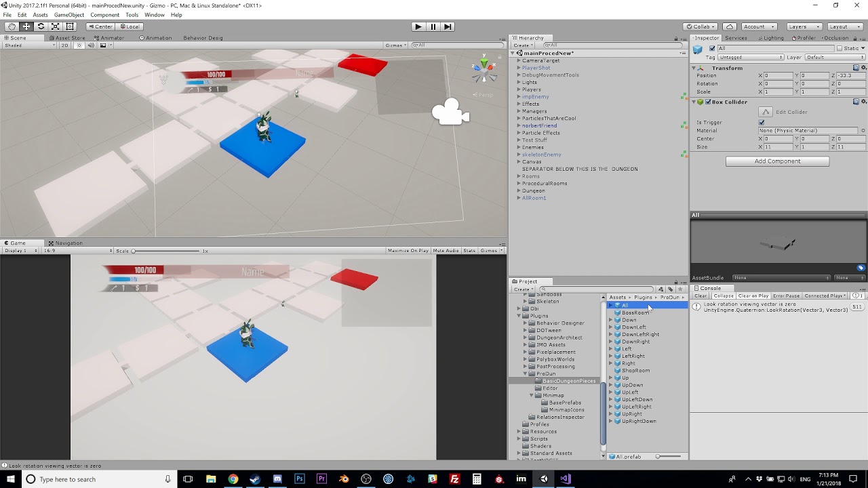Select the Rect transform tool

[x=70, y=26]
